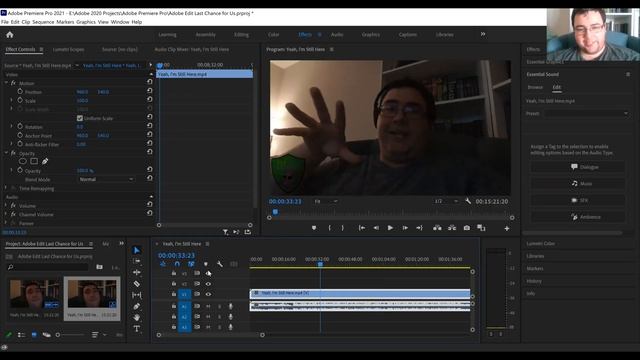The image size is (640, 360).
Task: Toggle animation stopwatch for Position
Action: (x=20, y=91)
